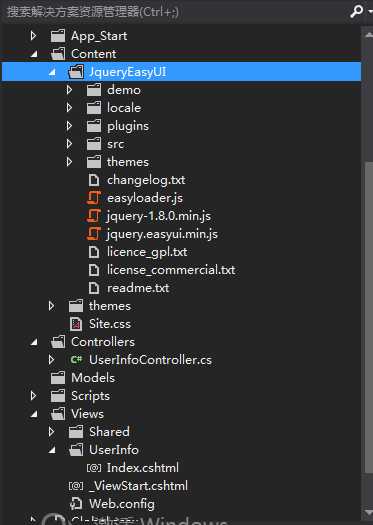Expand the App_Start folder
373x525 pixels.
(33, 35)
